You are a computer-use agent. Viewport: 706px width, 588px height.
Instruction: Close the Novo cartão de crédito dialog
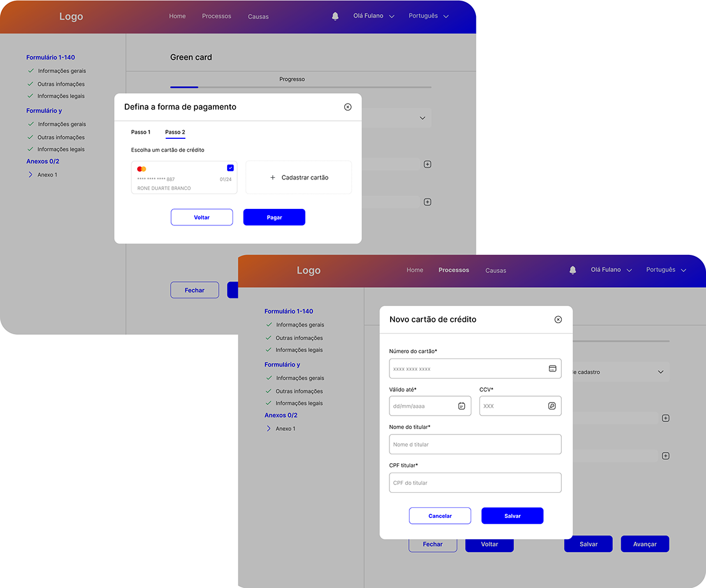click(558, 320)
